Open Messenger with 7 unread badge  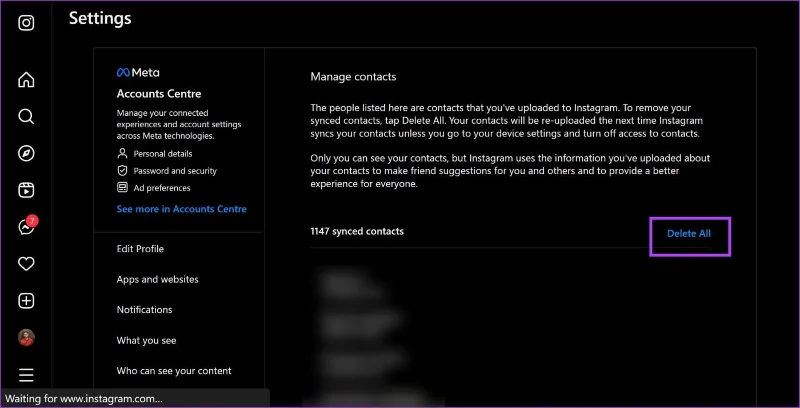point(27,226)
